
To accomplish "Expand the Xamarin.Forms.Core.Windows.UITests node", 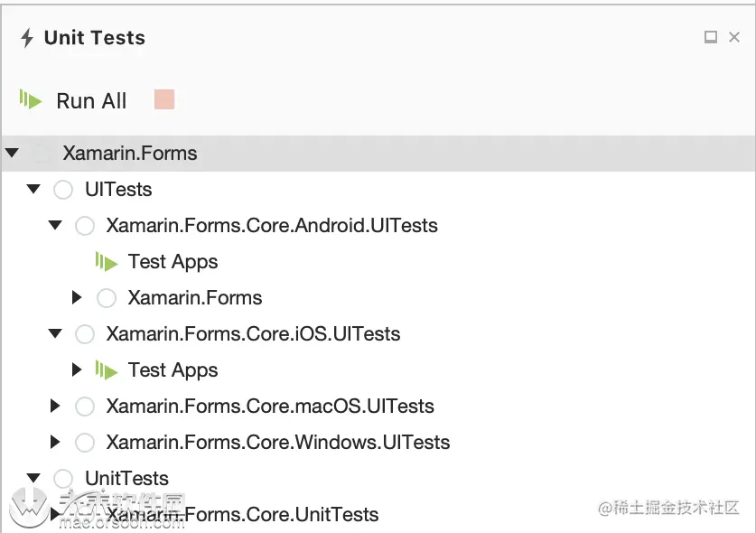I will (x=56, y=443).
